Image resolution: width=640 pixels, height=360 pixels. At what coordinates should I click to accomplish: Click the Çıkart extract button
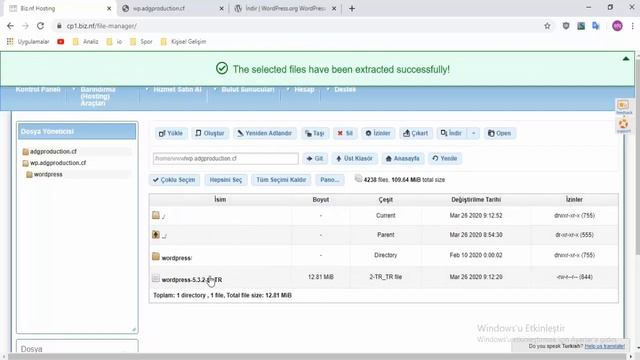point(416,133)
